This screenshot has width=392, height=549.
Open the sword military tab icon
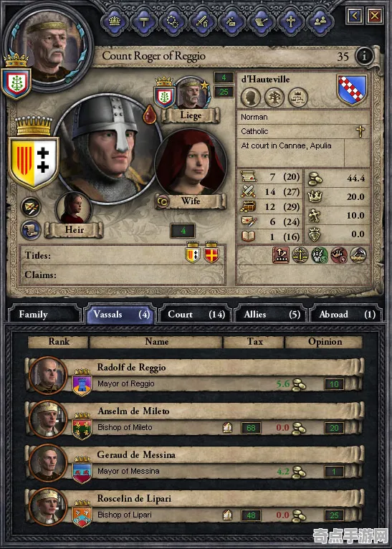point(202,22)
